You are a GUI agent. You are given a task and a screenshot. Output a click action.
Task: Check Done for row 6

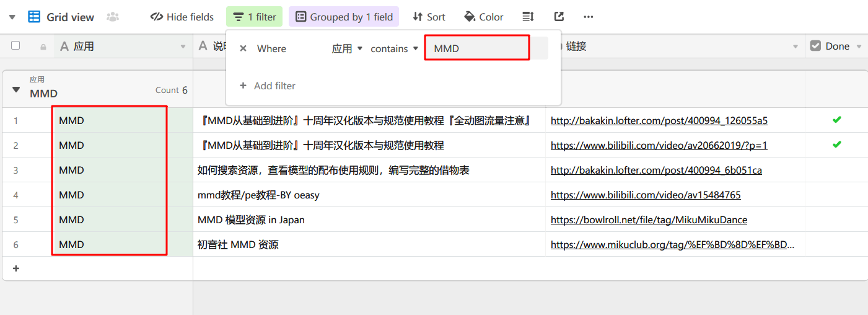point(836,244)
